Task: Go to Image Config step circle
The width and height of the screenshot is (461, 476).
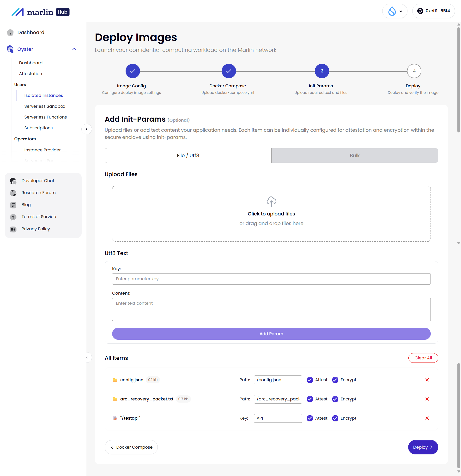Action: [x=133, y=71]
